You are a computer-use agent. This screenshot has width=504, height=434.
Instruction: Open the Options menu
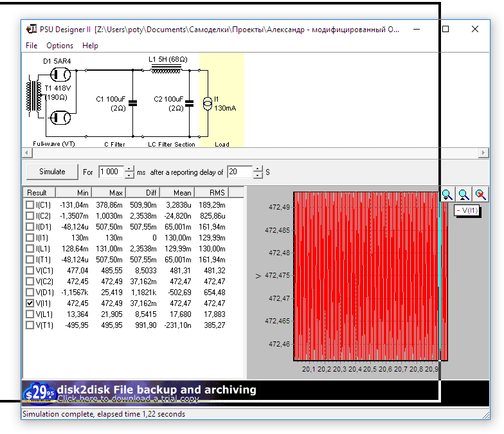(x=60, y=46)
